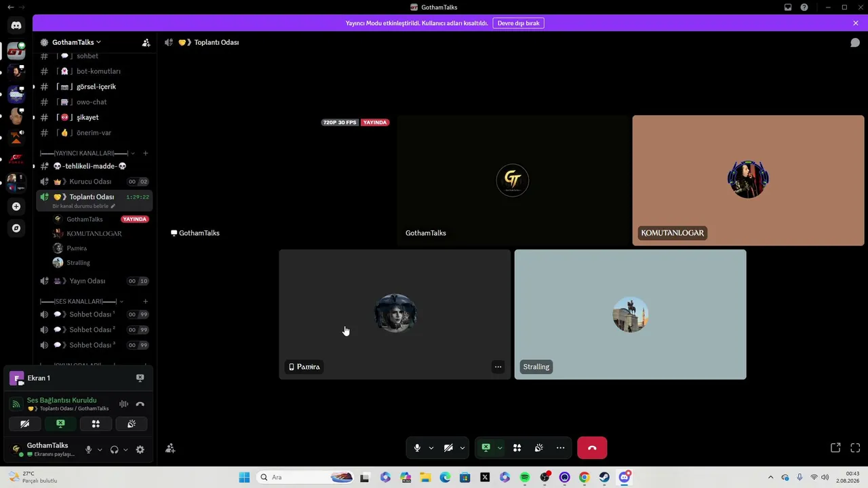Open Steam from the taskbar
This screenshot has width=868, height=488.
[x=604, y=477]
